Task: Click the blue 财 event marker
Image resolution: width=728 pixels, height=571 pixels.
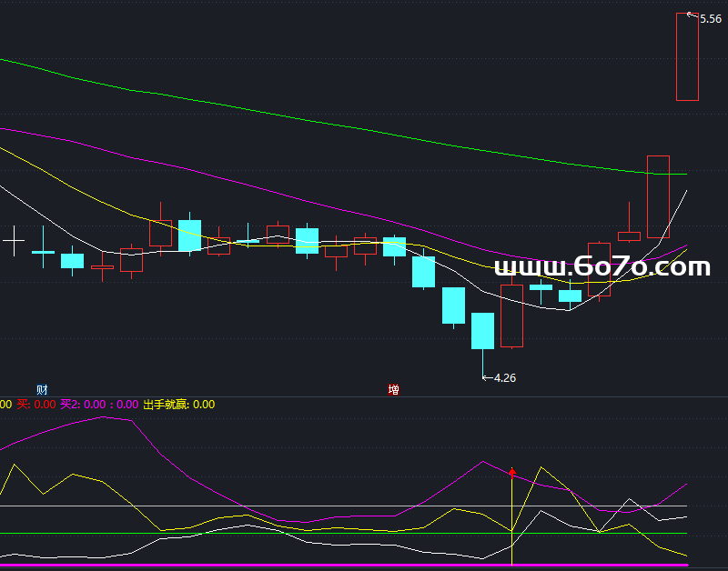Action: coord(42,390)
